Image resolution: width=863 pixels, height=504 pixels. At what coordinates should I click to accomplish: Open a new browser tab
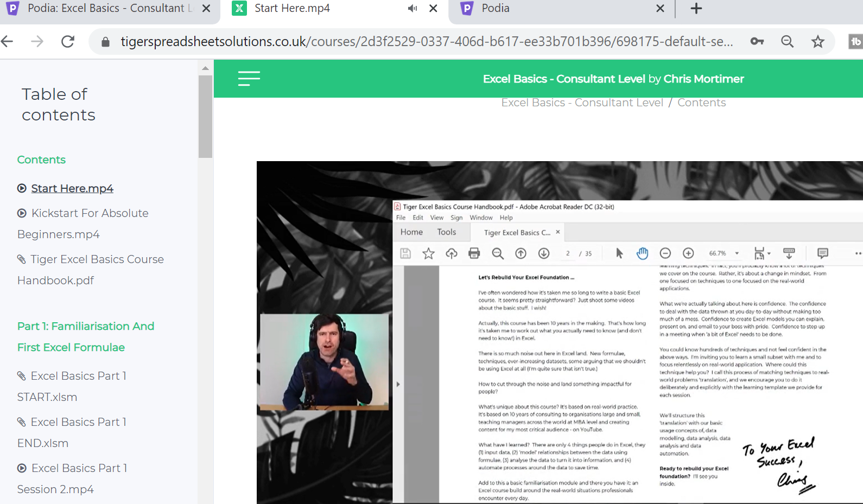pyautogui.click(x=696, y=8)
